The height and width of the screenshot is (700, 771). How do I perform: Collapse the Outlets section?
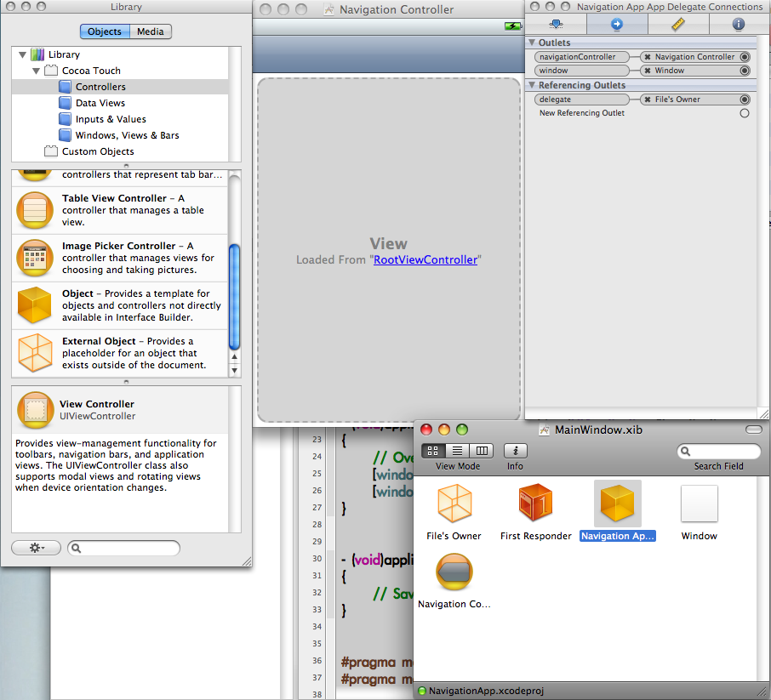tap(532, 43)
